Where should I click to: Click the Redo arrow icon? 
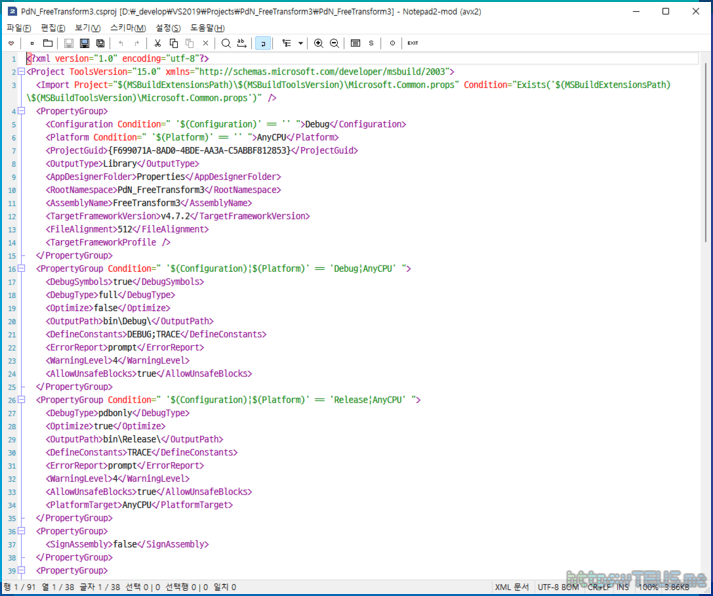[x=137, y=43]
